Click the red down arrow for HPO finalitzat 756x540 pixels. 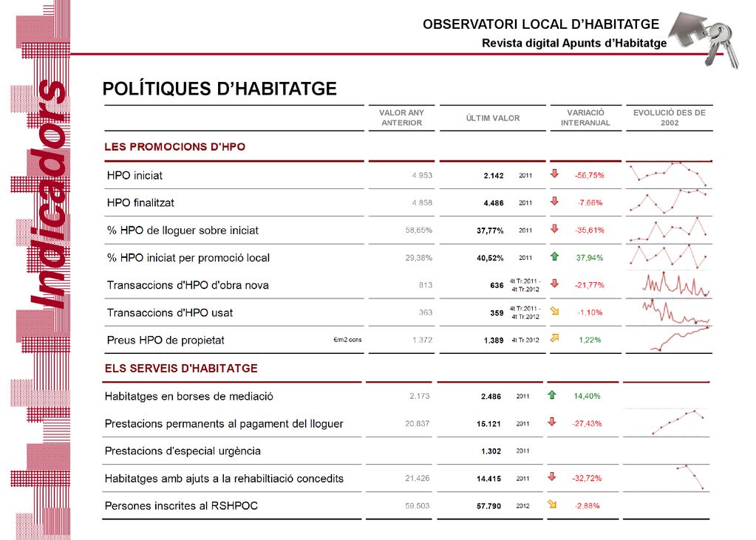pyautogui.click(x=554, y=201)
